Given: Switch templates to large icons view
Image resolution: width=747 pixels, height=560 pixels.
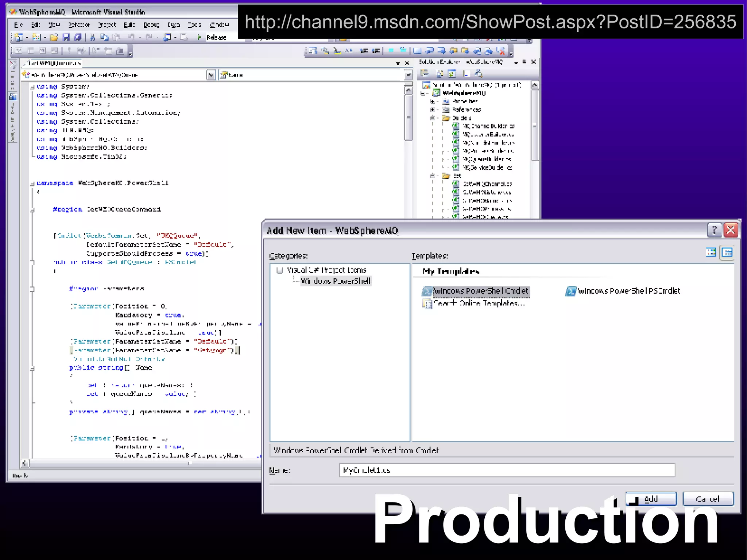Looking at the screenshot, I should pyautogui.click(x=711, y=252).
